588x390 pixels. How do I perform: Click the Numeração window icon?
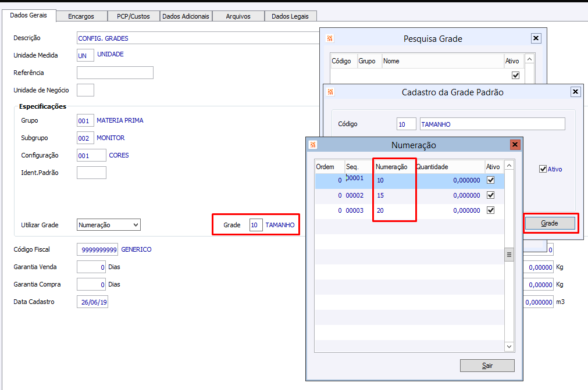(x=313, y=145)
